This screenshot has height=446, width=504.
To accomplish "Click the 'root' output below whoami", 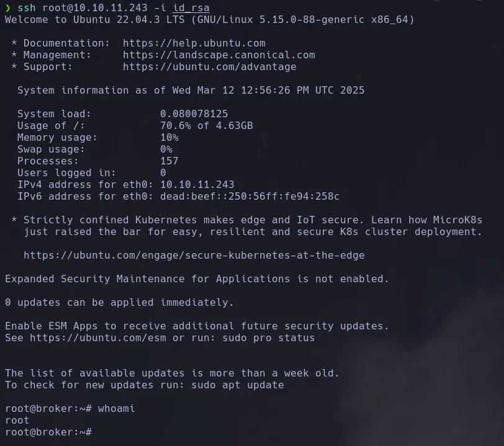I will pyautogui.click(x=17, y=421).
